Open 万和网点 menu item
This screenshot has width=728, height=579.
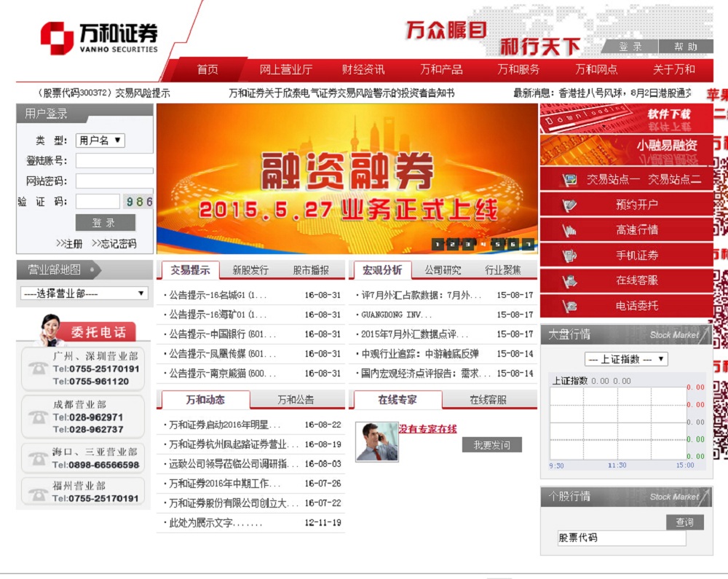(596, 70)
